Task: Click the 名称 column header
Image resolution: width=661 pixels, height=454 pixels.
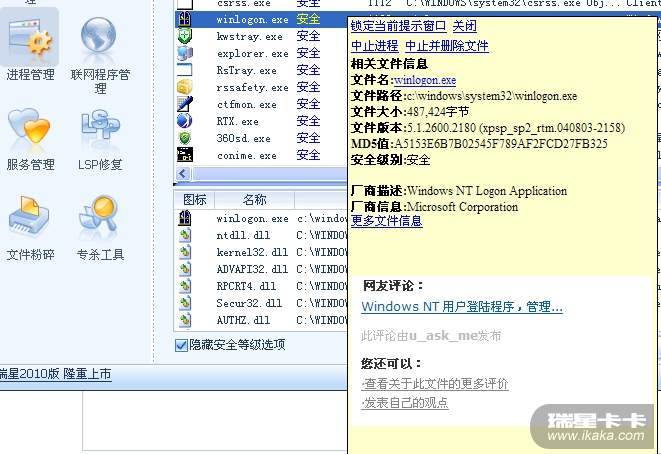Action: tap(255, 199)
